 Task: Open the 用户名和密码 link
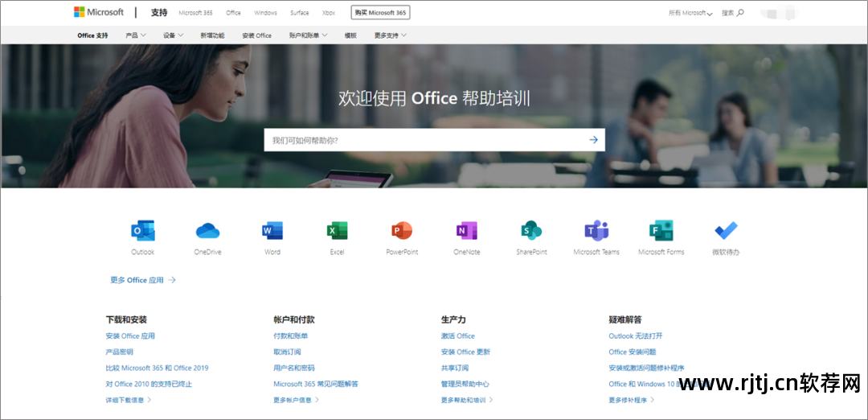point(294,368)
